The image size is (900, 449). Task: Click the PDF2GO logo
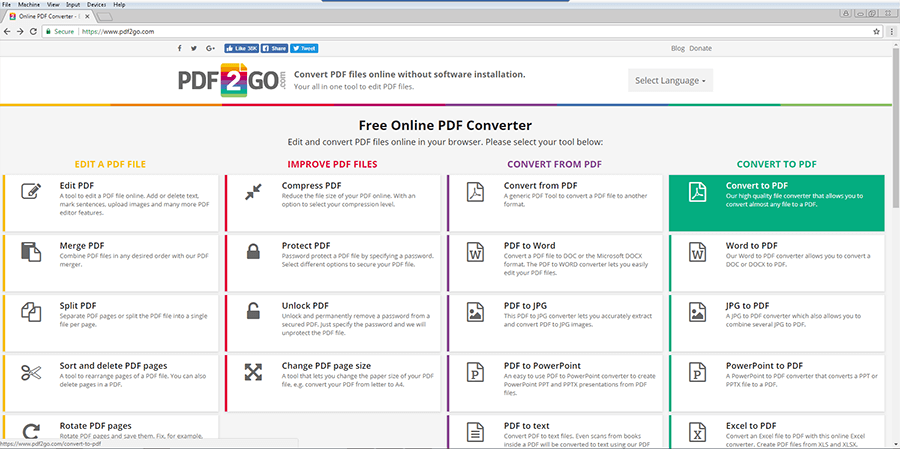[x=232, y=80]
